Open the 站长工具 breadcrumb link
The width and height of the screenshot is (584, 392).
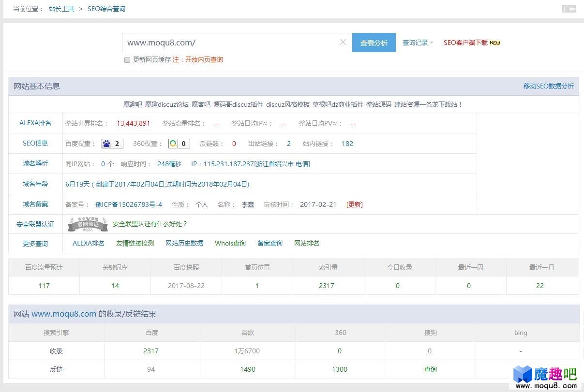click(61, 9)
